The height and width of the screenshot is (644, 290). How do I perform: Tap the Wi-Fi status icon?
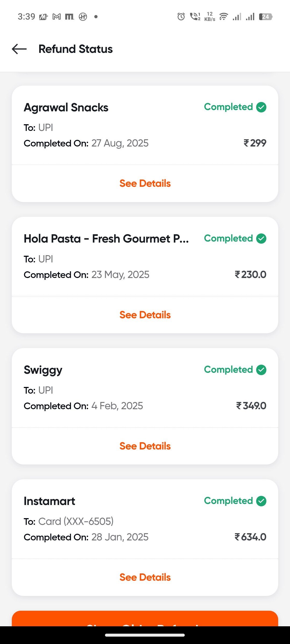coord(223,17)
